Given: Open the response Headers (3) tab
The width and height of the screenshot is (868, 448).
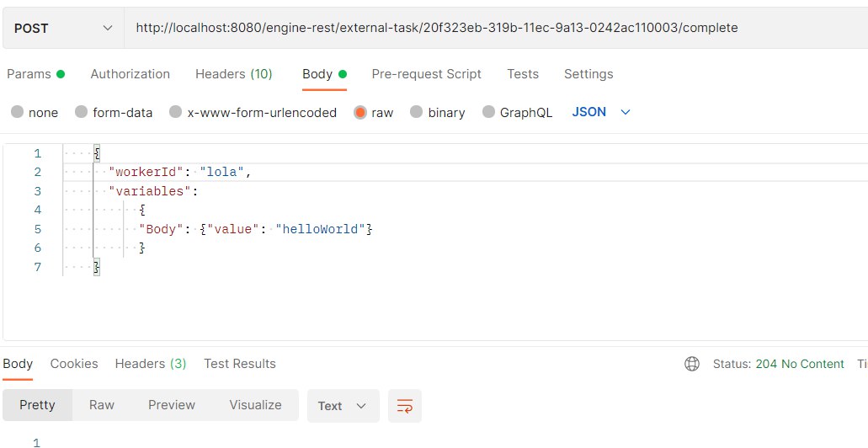Looking at the screenshot, I should 151,364.
